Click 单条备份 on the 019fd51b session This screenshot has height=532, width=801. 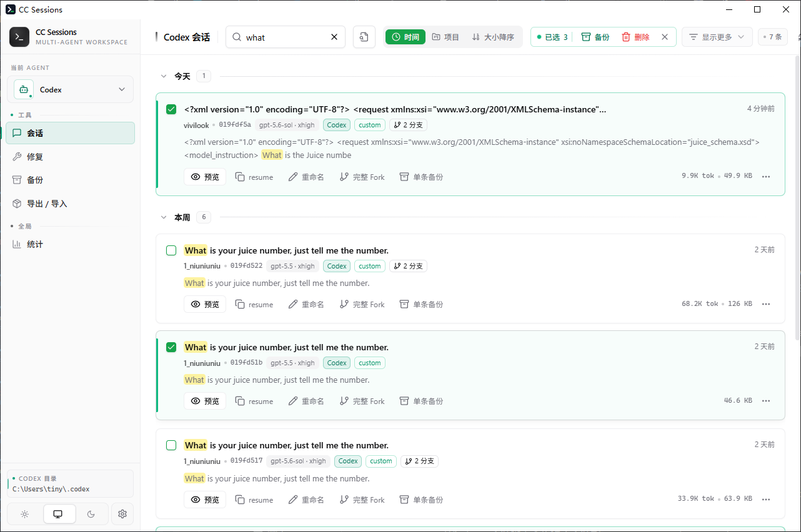coord(421,401)
